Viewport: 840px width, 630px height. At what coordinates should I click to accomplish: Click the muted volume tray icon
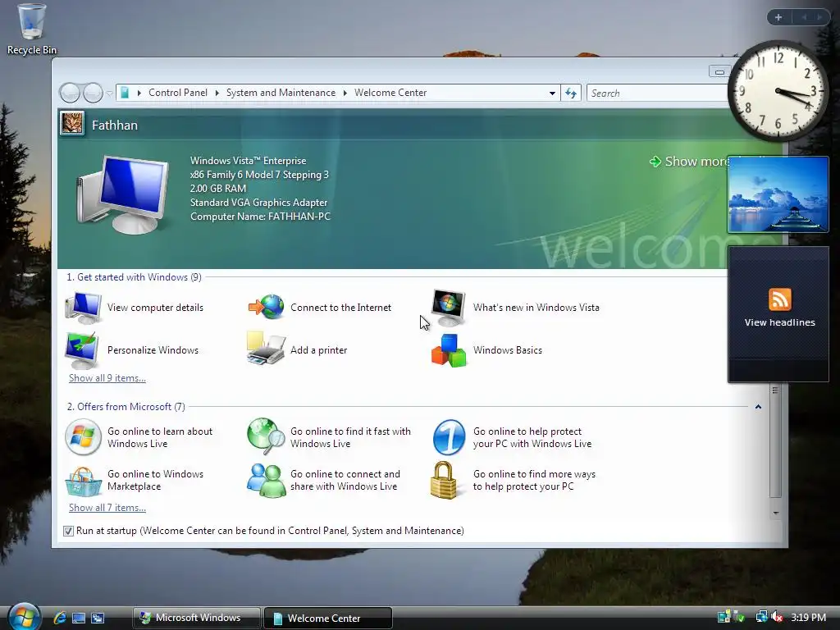tap(777, 618)
